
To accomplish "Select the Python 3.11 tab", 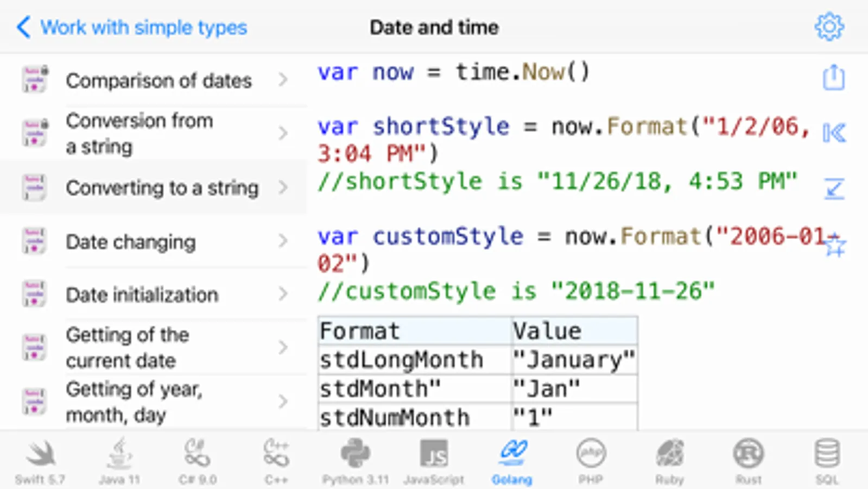I will pyautogui.click(x=356, y=462).
